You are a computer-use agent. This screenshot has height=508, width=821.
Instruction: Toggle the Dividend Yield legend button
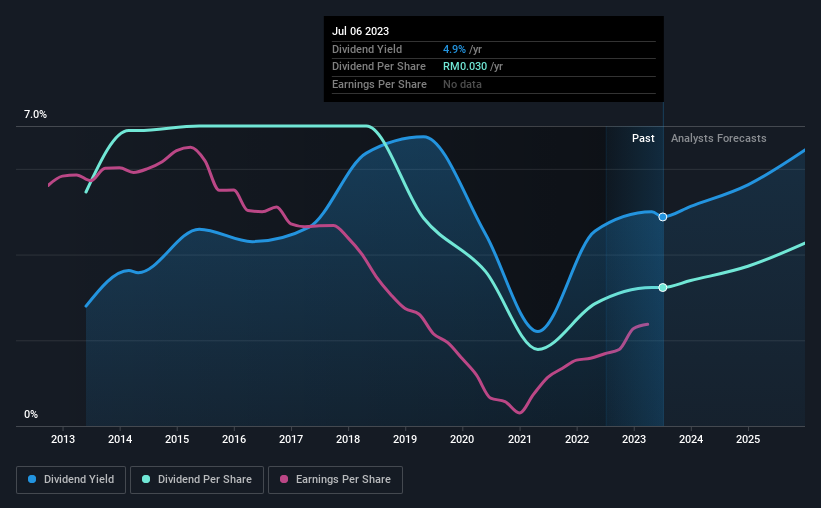point(71,480)
